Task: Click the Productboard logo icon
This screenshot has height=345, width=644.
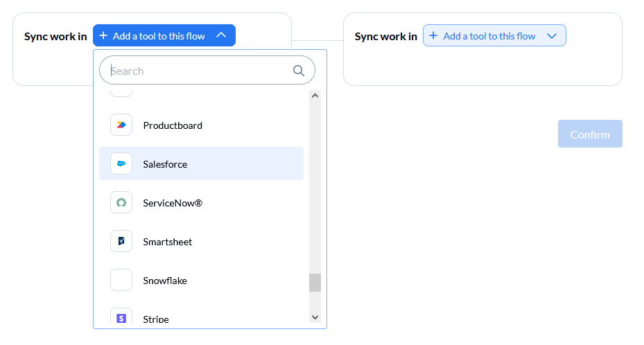Action: click(121, 125)
